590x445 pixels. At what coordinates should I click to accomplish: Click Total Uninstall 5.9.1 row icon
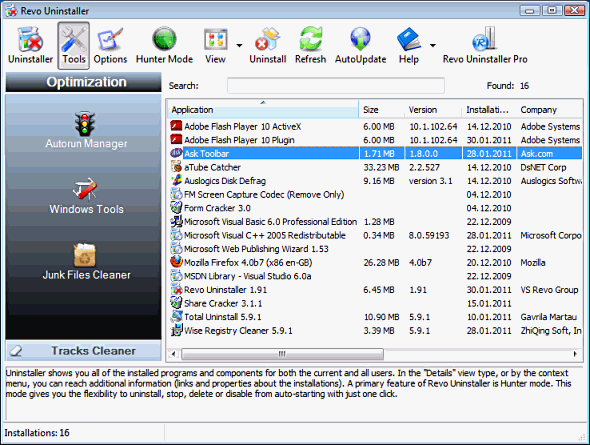tap(176, 316)
